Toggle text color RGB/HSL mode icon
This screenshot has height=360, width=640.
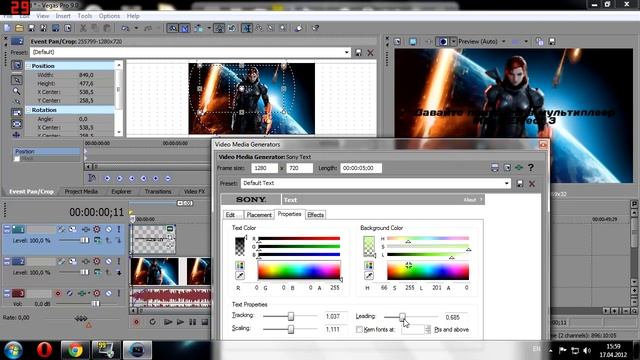click(x=240, y=266)
